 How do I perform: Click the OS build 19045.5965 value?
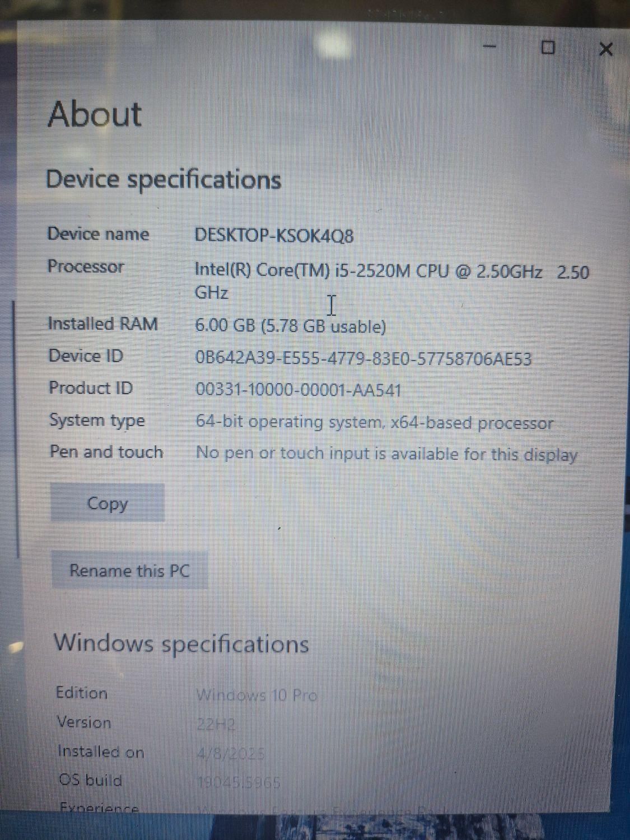(239, 782)
